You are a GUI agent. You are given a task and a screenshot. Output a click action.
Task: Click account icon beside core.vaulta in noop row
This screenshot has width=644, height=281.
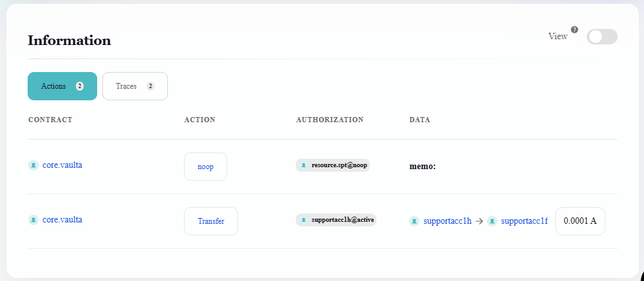pyautogui.click(x=33, y=165)
